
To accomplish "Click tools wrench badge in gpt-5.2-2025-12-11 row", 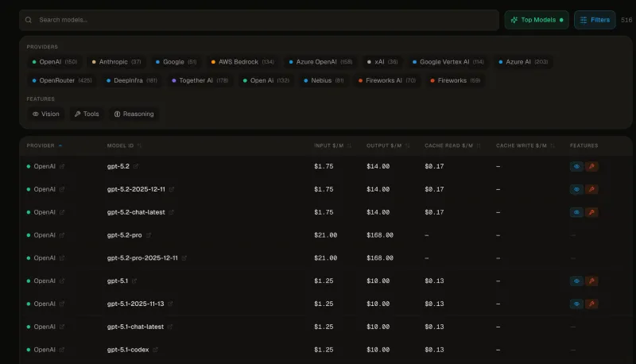I will click(x=591, y=189).
